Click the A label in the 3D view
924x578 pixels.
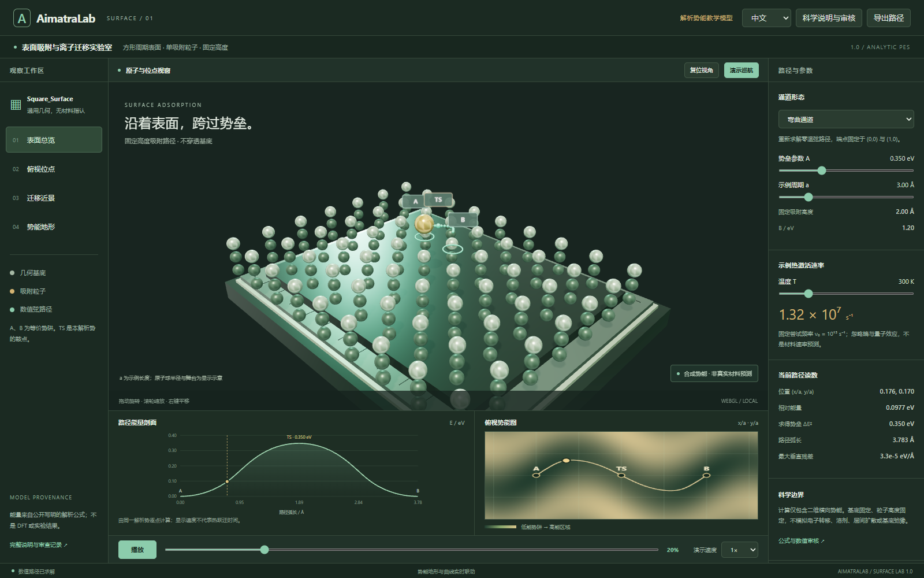pyautogui.click(x=415, y=201)
